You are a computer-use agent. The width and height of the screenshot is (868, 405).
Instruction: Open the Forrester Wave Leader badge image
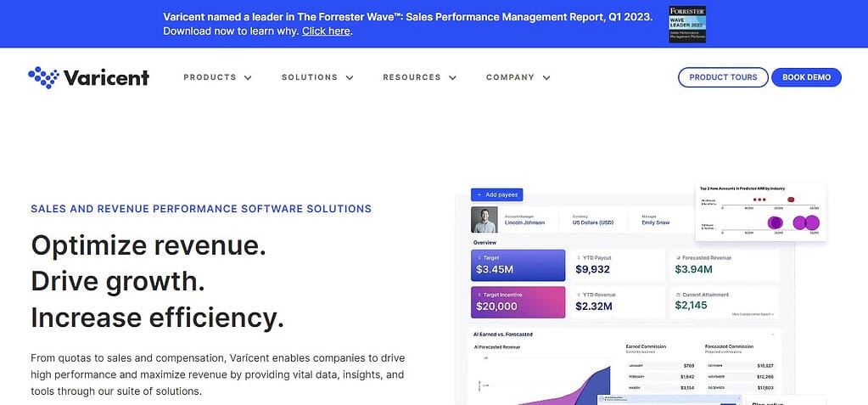pyautogui.click(x=687, y=25)
